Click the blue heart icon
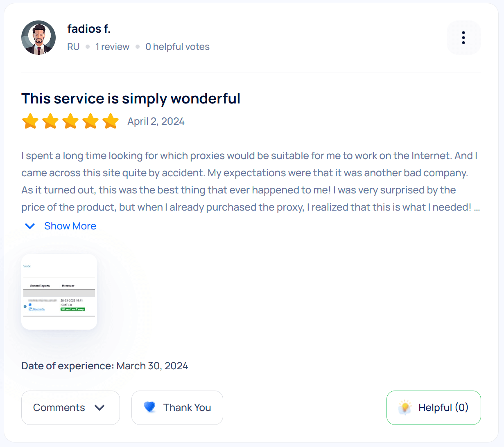 click(x=150, y=407)
